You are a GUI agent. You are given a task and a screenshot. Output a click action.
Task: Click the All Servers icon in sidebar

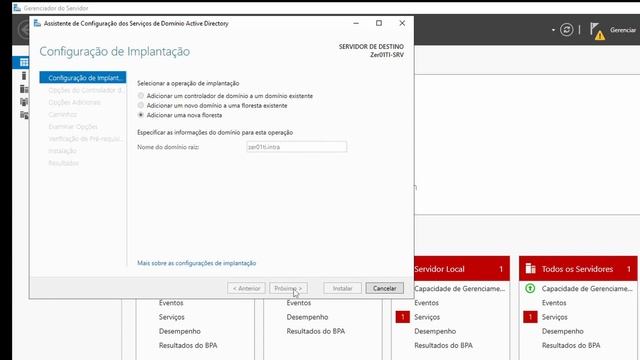click(x=24, y=89)
